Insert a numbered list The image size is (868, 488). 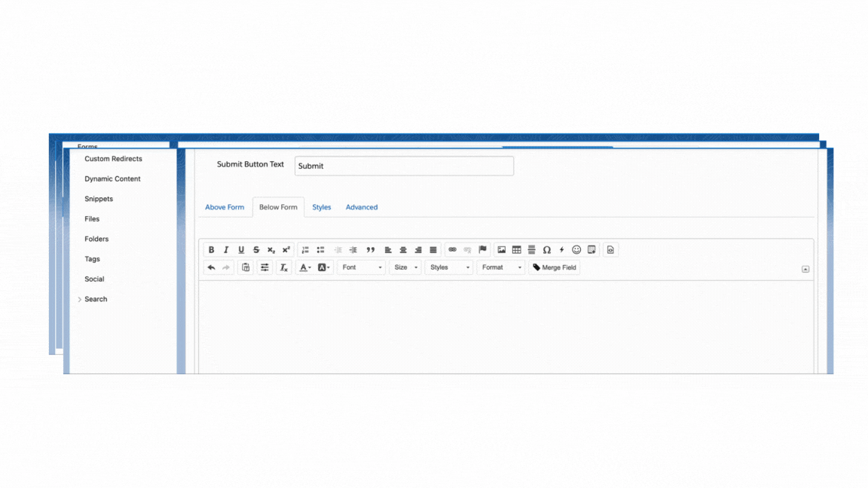[304, 249]
